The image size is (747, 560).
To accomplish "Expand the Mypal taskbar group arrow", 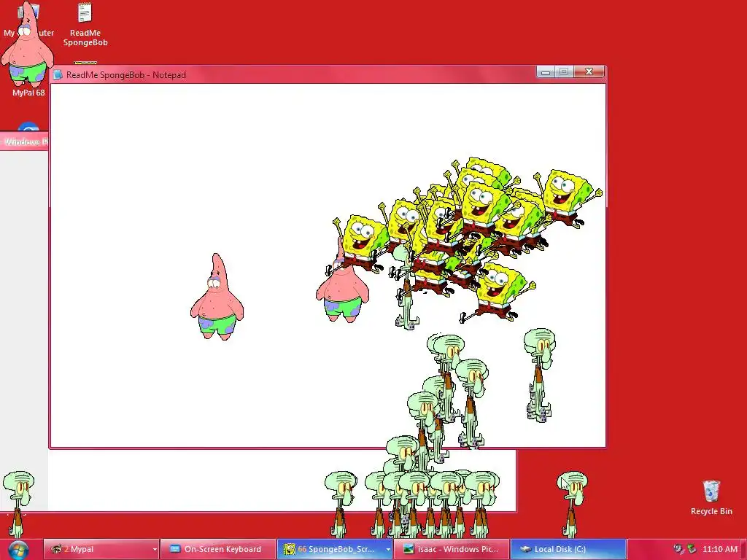I will (155, 550).
